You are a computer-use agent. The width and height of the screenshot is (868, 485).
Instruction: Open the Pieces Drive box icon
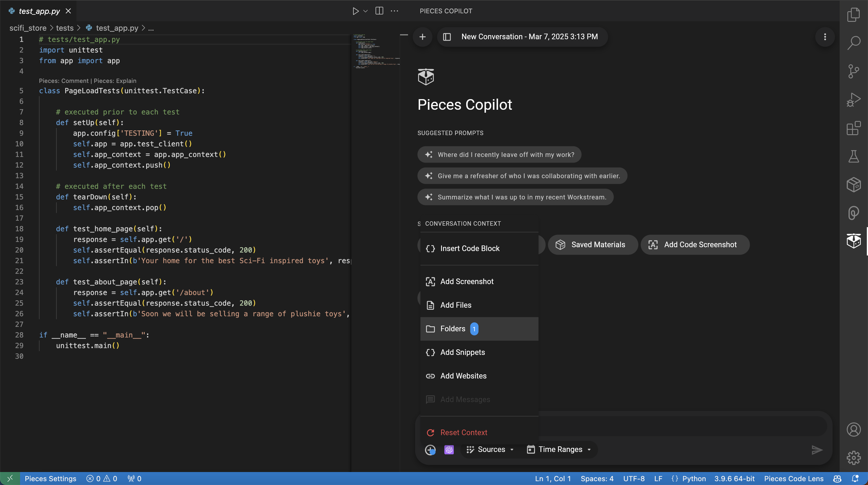point(854,185)
